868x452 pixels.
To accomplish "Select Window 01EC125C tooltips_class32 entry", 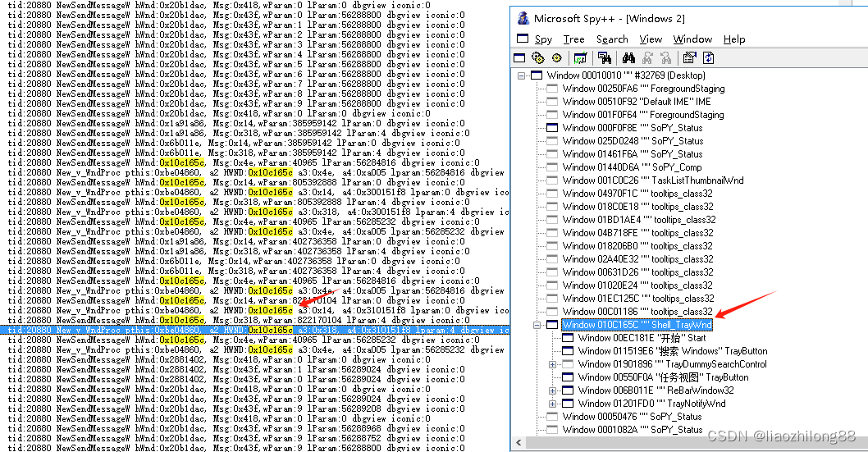I will 638,299.
